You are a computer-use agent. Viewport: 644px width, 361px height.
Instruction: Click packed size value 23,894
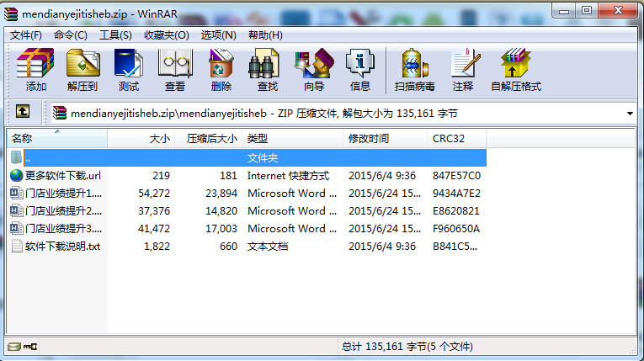coord(221,194)
